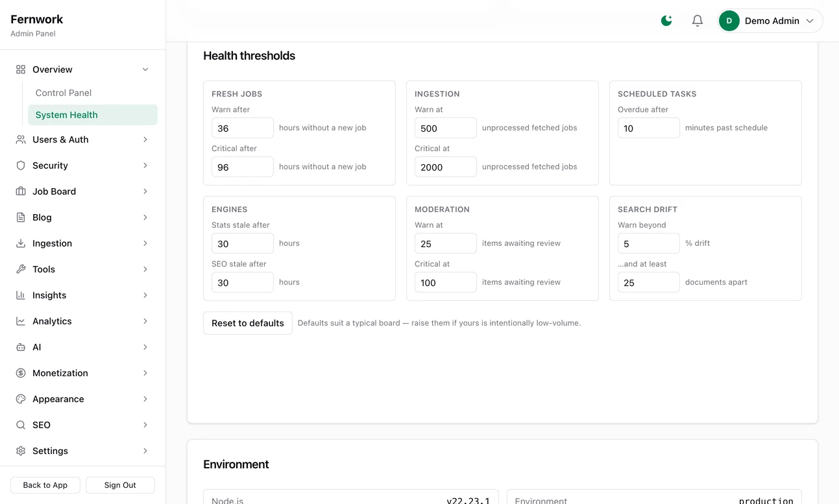839x504 pixels.
Task: Click the Demo Admin avatar circle
Action: click(729, 21)
